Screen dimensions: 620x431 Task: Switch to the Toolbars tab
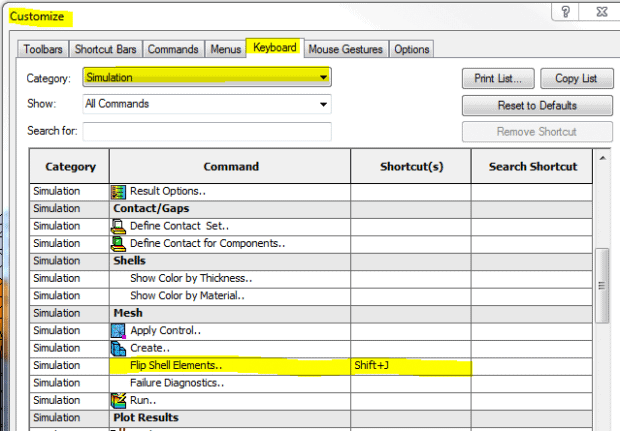[x=44, y=48]
